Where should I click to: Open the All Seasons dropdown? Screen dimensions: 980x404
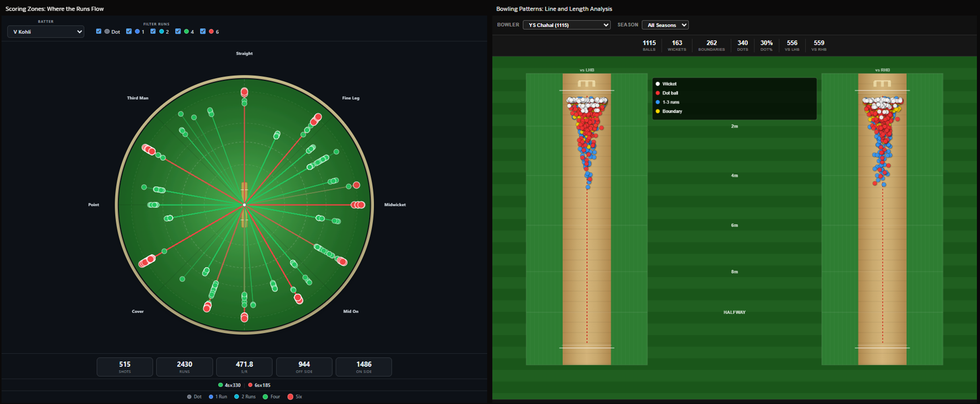[665, 25]
